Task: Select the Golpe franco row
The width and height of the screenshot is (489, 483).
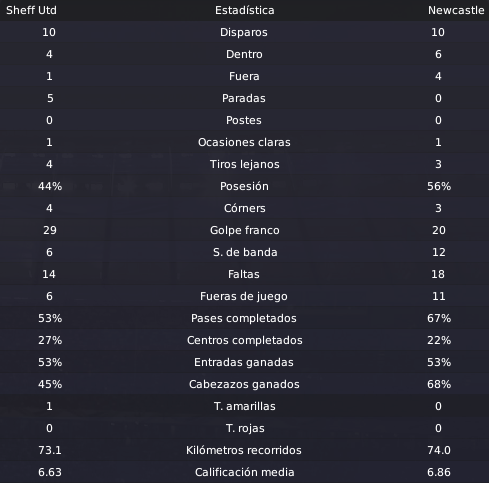Action: pos(244,230)
